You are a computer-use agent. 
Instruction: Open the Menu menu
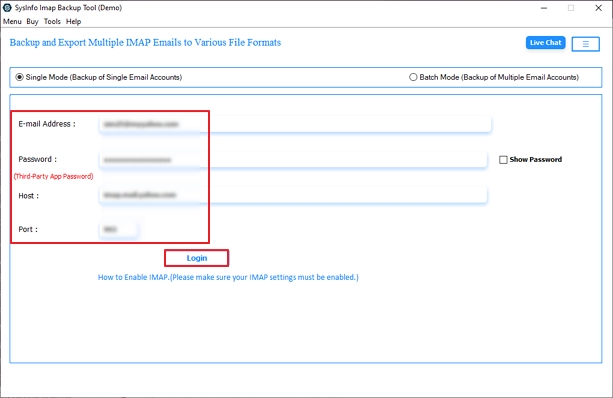[x=12, y=22]
